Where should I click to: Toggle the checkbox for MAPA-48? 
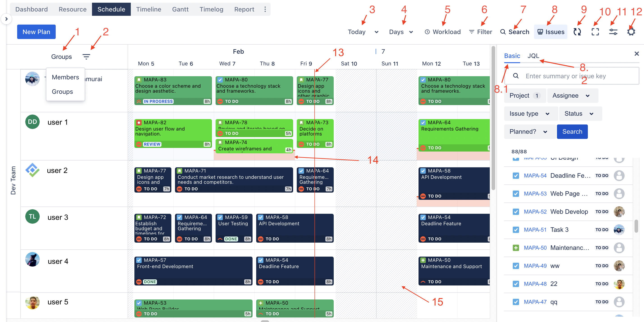click(516, 284)
